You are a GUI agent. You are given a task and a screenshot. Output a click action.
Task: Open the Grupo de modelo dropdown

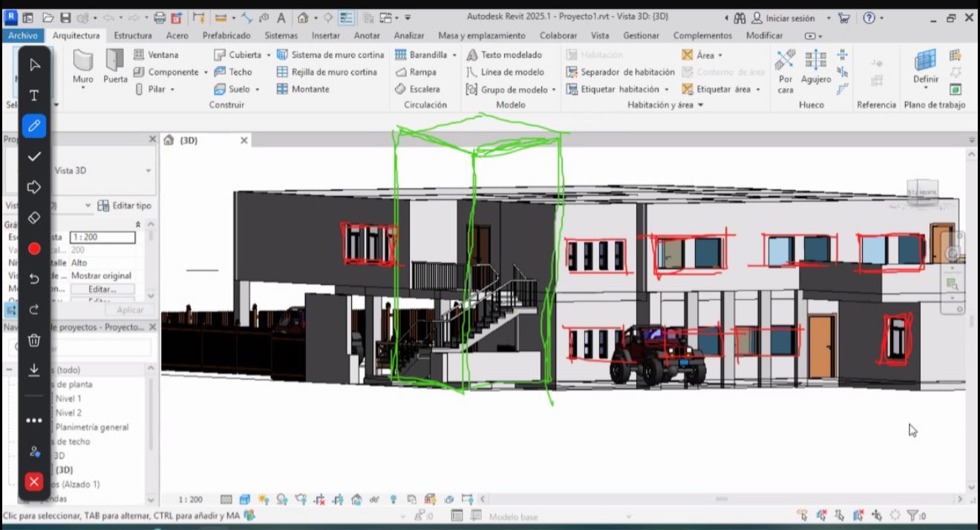554,89
